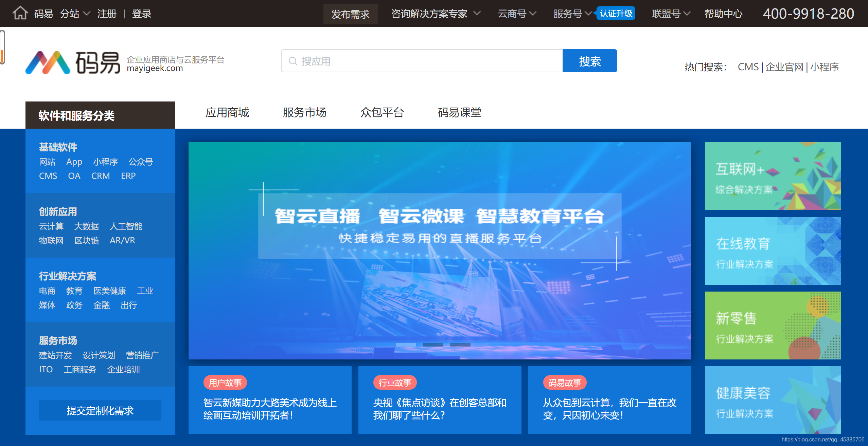Viewport: 868px width, 446px height.
Task: Click the 提交定制化需求 button
Action: pos(100,411)
